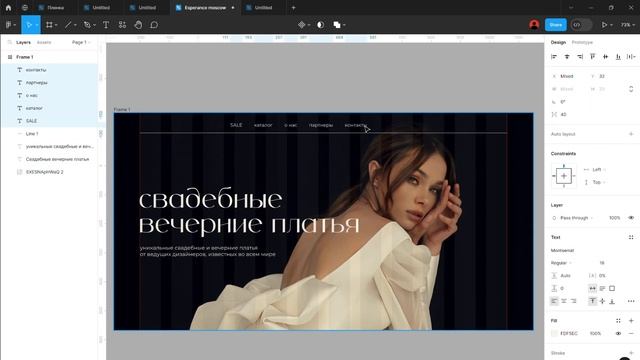Open the Esperance moscow file tab

coord(205,7)
